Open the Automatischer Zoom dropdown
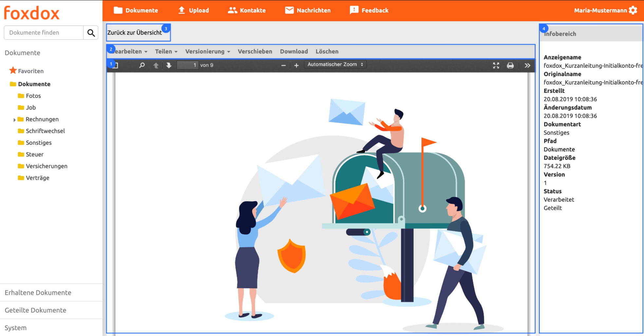The width and height of the screenshot is (644, 336). pos(335,65)
